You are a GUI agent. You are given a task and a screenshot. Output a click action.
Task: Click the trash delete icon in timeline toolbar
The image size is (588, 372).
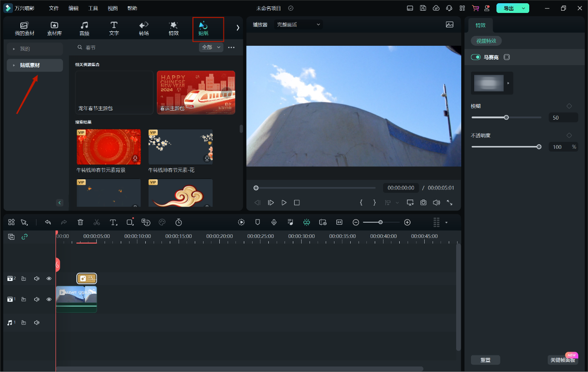(x=80, y=222)
